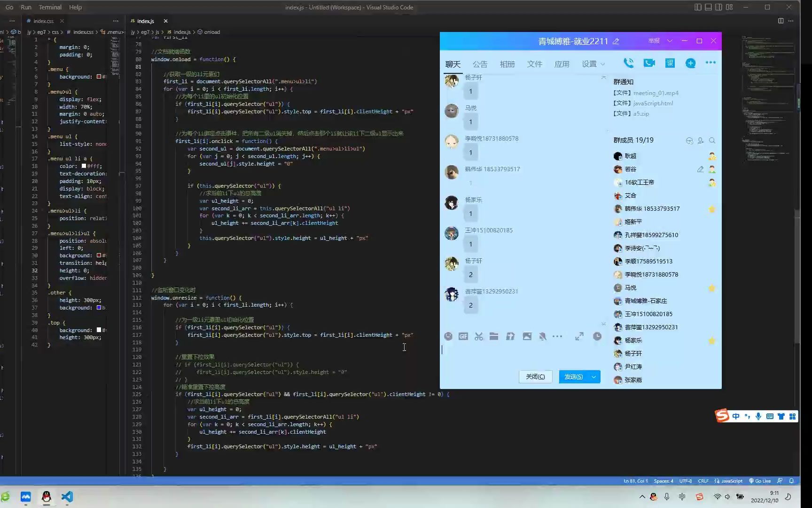The width and height of the screenshot is (812, 508).
Task: Send a file with folder icon
Action: click(x=494, y=336)
